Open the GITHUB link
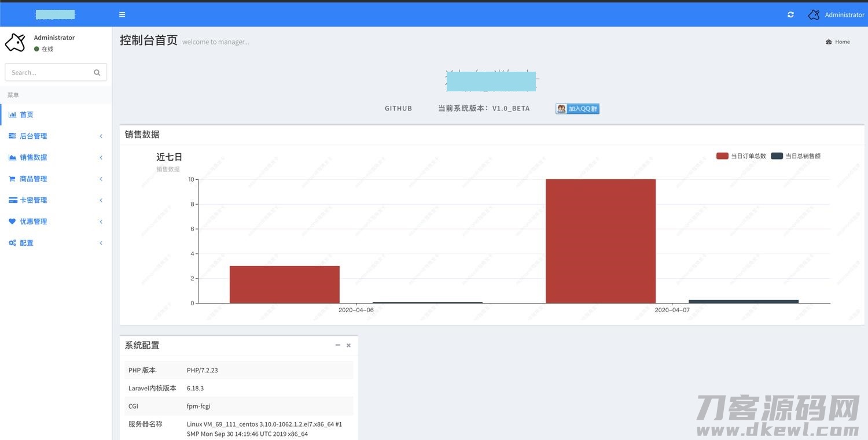This screenshot has height=440, width=868. 398,108
